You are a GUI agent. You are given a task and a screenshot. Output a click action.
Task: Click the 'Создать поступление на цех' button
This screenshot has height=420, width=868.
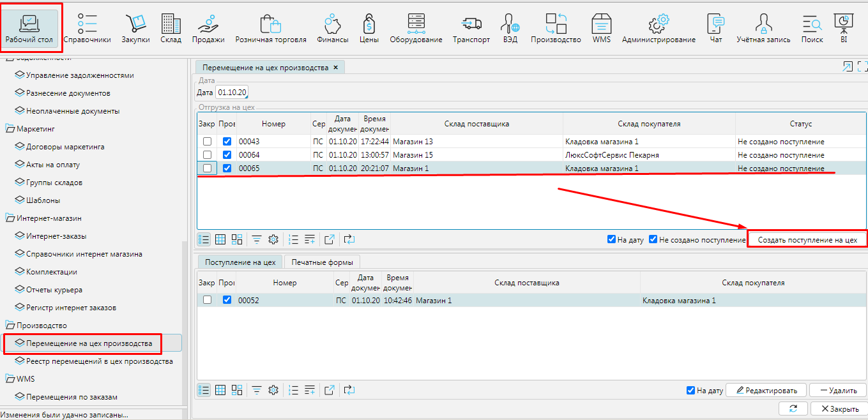807,240
